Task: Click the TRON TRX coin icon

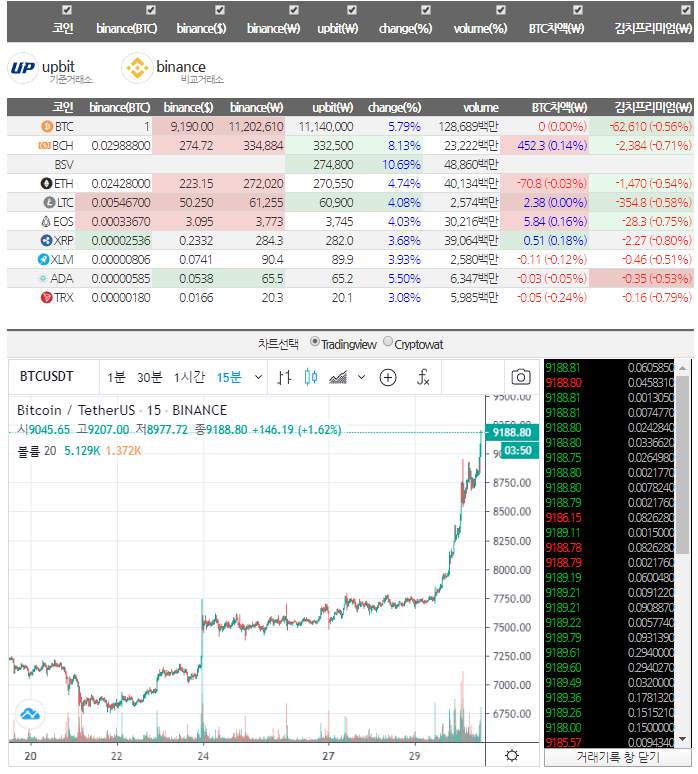Action: (x=46, y=298)
